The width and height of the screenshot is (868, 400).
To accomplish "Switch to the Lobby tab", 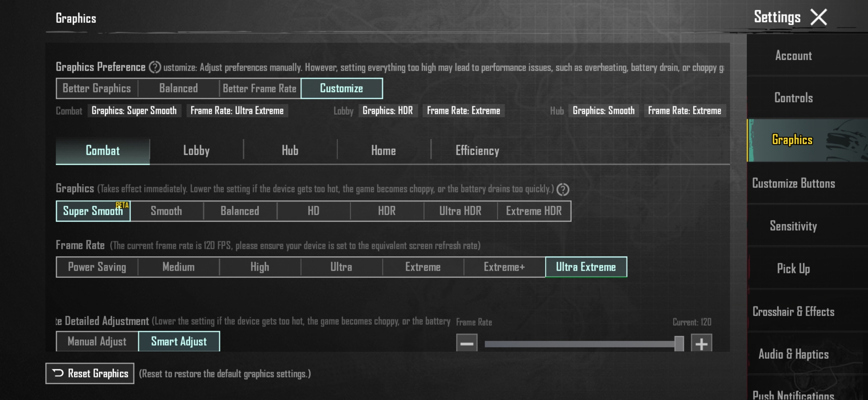I will coord(196,150).
